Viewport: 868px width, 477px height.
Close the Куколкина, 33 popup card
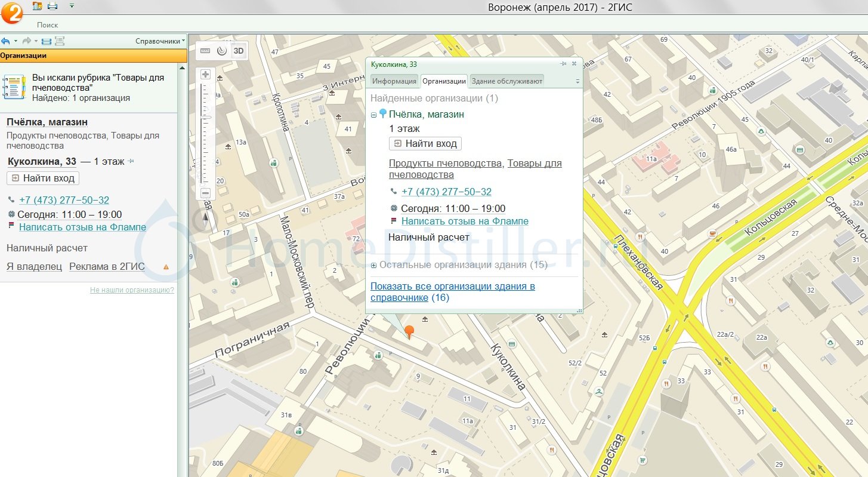tap(574, 64)
